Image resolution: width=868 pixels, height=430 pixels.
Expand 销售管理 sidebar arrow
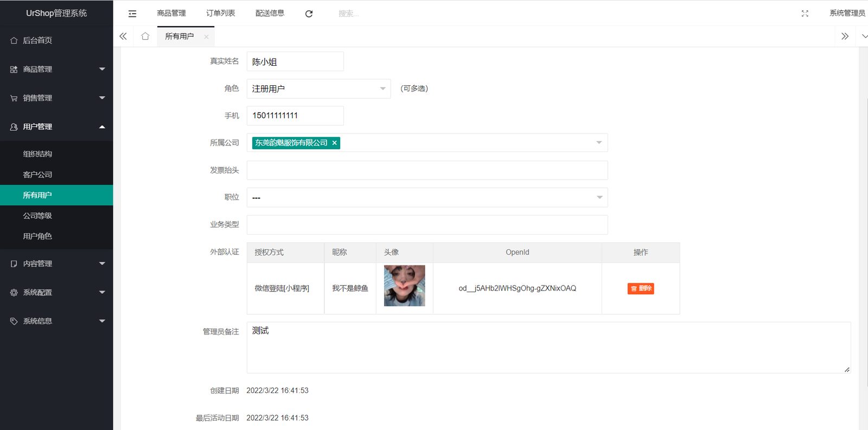102,98
